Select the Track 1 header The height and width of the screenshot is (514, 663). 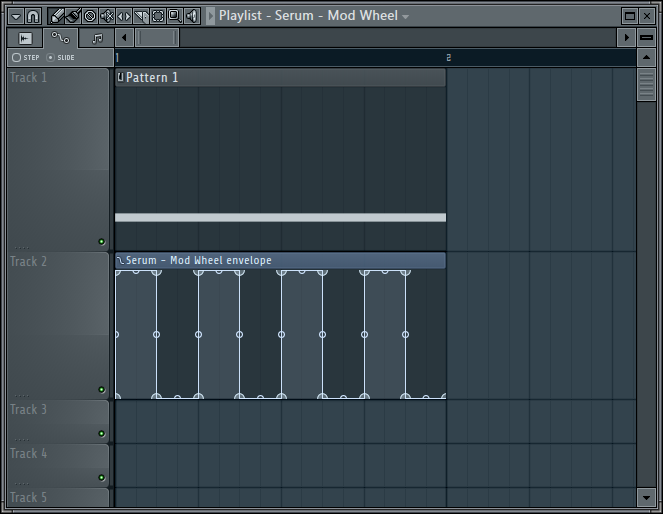[58, 160]
